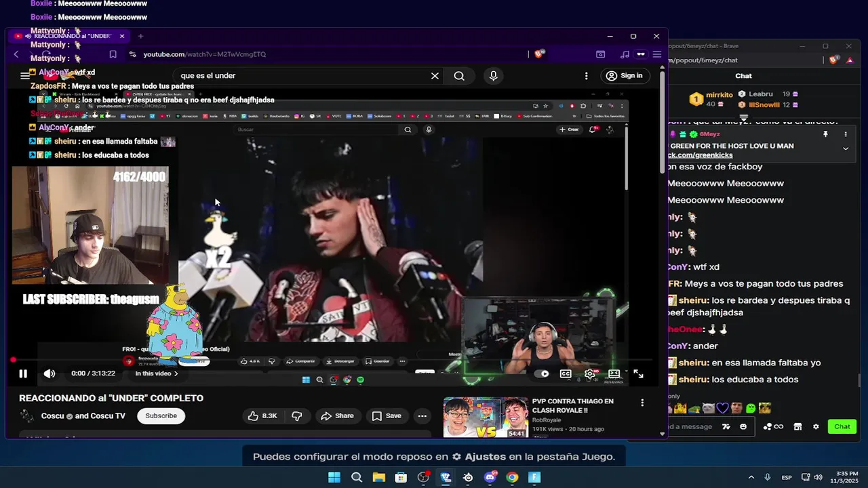The width and height of the screenshot is (868, 488).
Task: Bookmark the YouTube page in Brave
Action: pyautogui.click(x=113, y=54)
